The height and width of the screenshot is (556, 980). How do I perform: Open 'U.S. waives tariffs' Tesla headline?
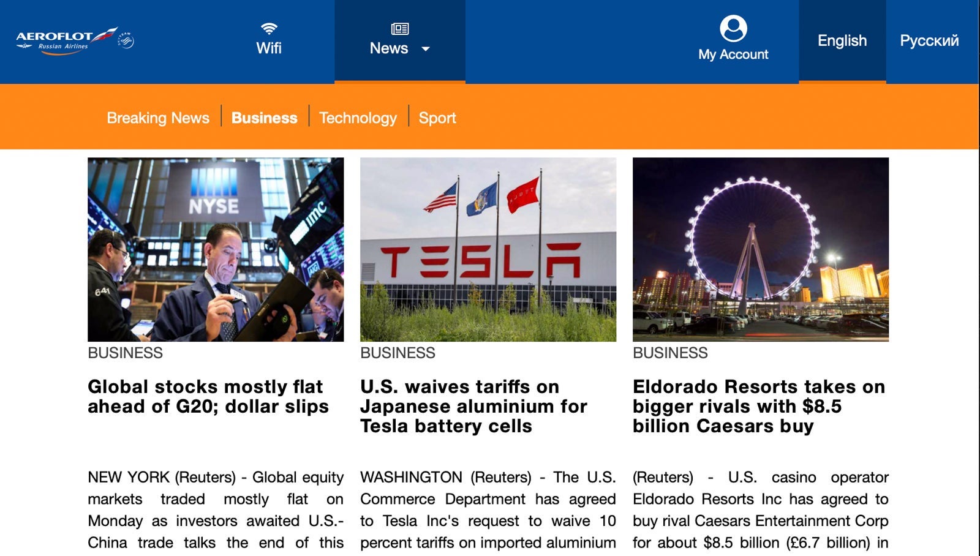(473, 407)
